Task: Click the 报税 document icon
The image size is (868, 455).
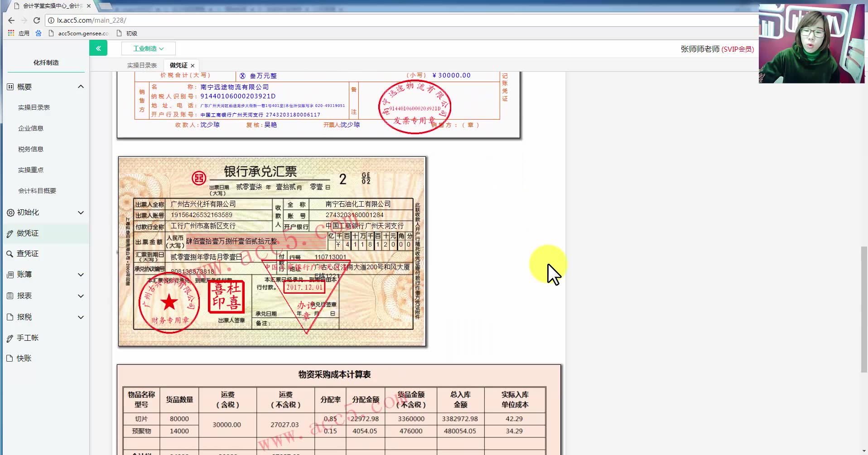Action: [x=10, y=317]
